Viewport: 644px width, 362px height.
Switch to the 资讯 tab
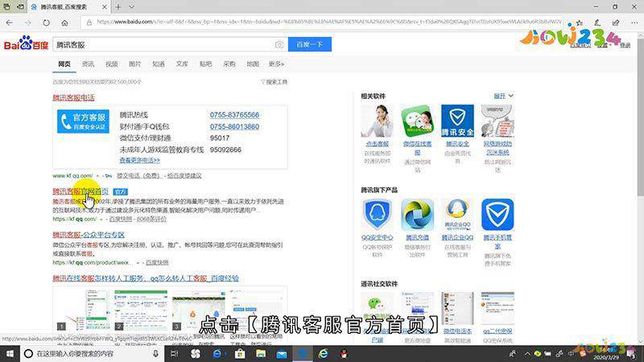point(88,64)
